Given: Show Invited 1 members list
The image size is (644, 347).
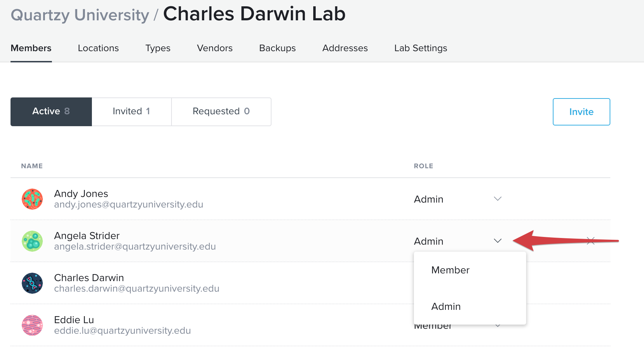Looking at the screenshot, I should coord(132,112).
